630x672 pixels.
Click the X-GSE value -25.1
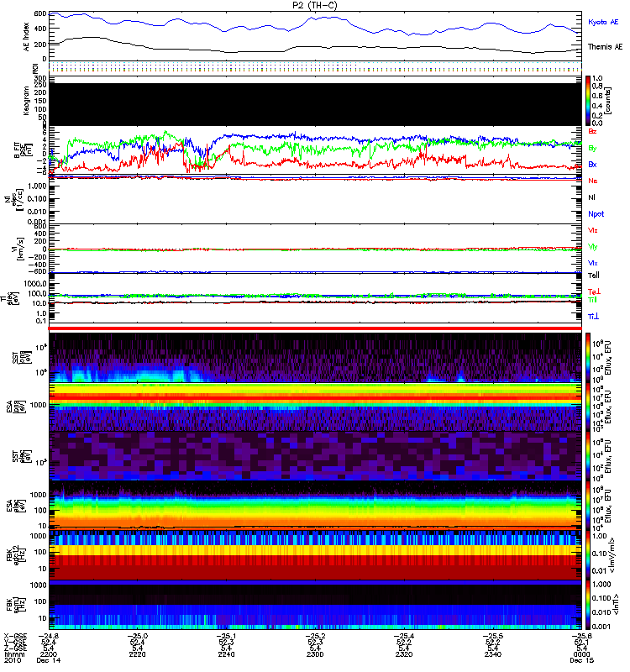(226, 636)
